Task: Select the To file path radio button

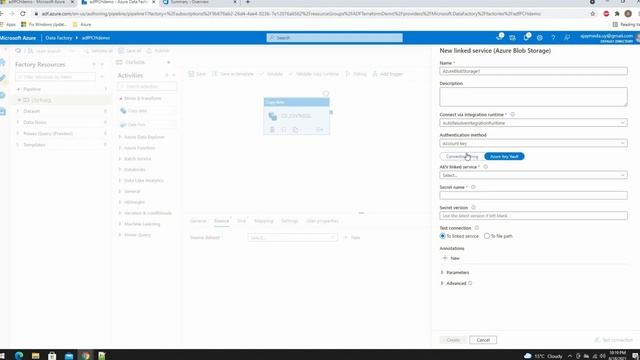Action: pos(487,236)
